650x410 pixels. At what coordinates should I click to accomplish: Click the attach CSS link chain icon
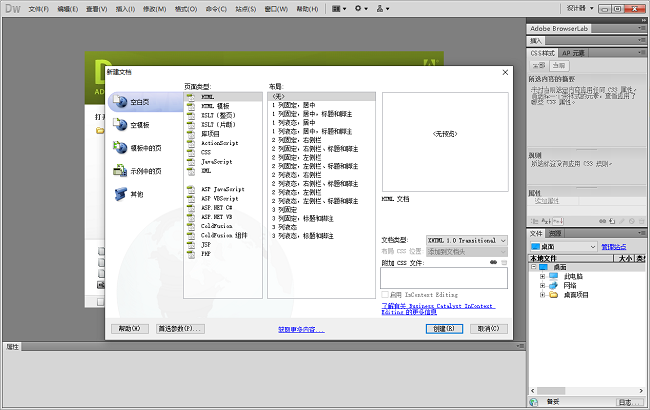(x=493, y=262)
